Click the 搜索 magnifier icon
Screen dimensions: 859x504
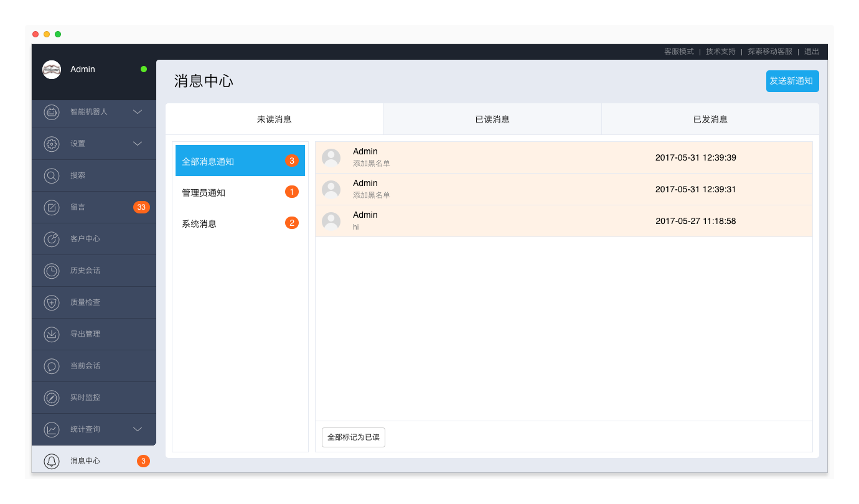pyautogui.click(x=52, y=175)
